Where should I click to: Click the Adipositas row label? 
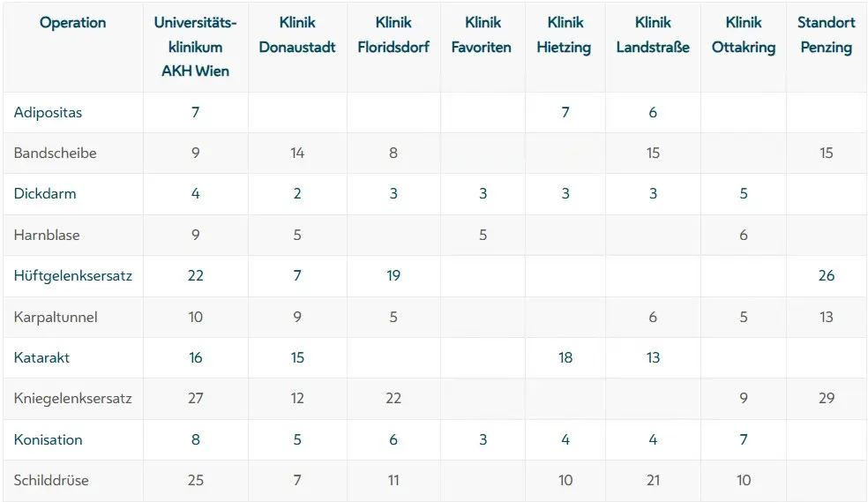[48, 112]
